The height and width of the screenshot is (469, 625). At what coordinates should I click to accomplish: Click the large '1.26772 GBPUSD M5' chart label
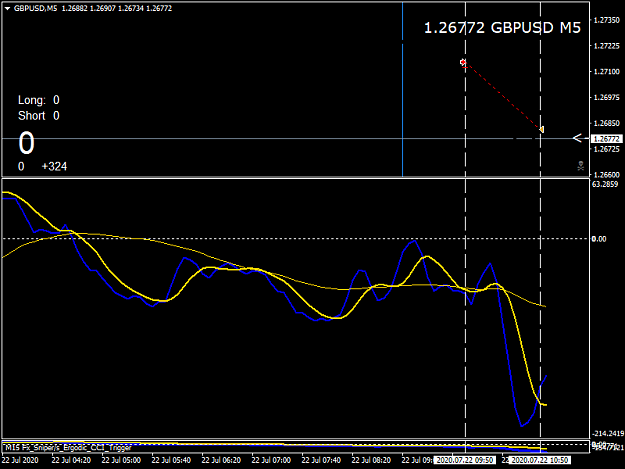502,28
